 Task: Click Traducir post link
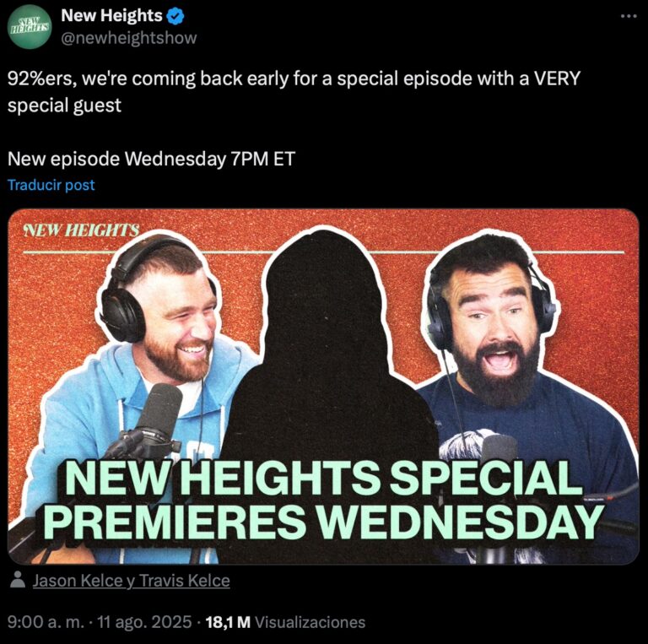click(51, 185)
